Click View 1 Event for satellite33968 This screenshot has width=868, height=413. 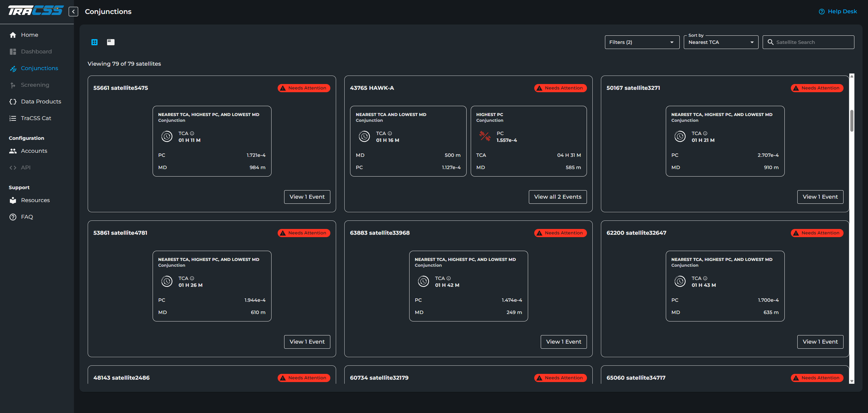pos(563,342)
